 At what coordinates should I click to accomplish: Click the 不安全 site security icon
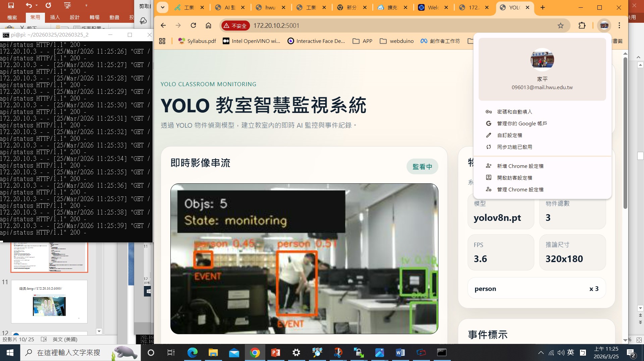click(235, 25)
